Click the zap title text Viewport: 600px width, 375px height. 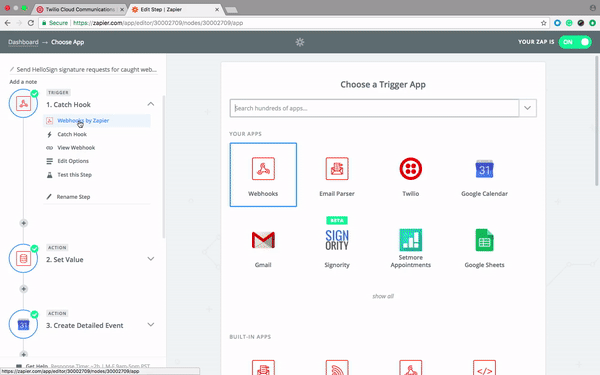coord(86,69)
